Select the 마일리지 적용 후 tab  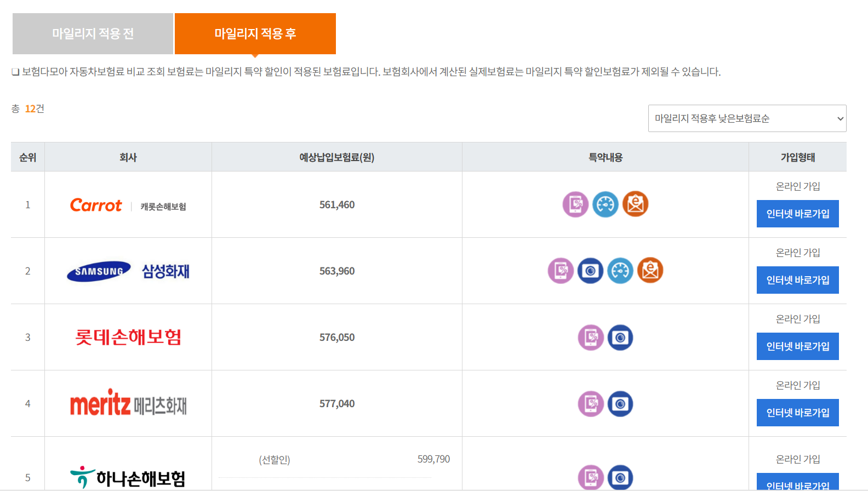[255, 33]
